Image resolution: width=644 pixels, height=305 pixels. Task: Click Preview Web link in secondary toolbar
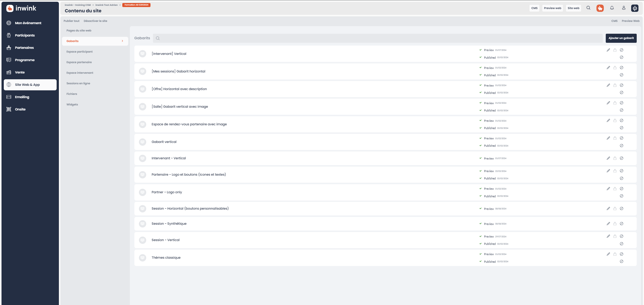pyautogui.click(x=630, y=21)
